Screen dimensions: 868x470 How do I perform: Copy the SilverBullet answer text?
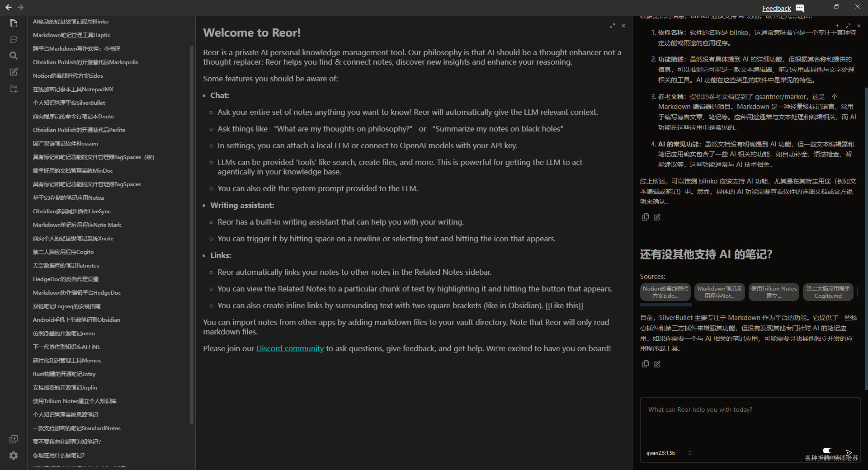point(646,364)
